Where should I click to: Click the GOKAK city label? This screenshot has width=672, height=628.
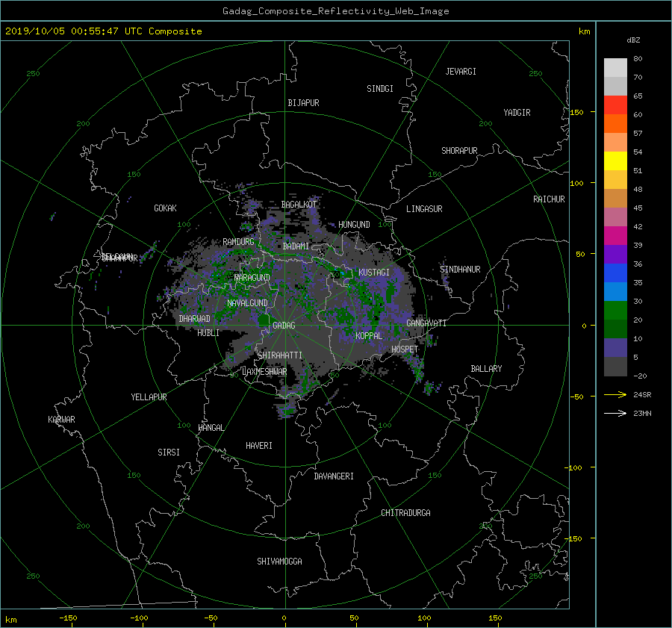(x=165, y=208)
